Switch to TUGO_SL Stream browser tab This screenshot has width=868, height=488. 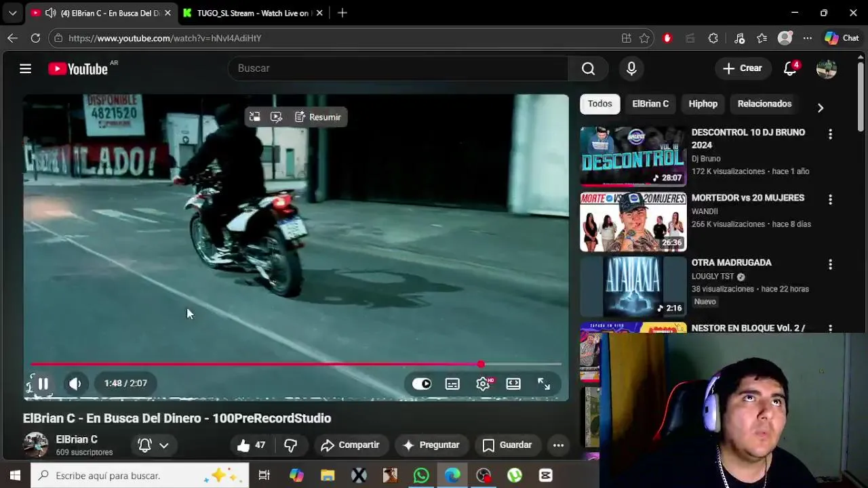click(x=252, y=13)
